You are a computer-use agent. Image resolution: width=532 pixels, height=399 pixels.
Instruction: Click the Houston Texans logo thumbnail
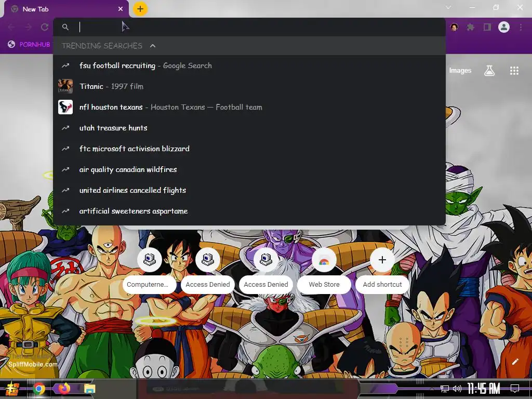point(65,107)
